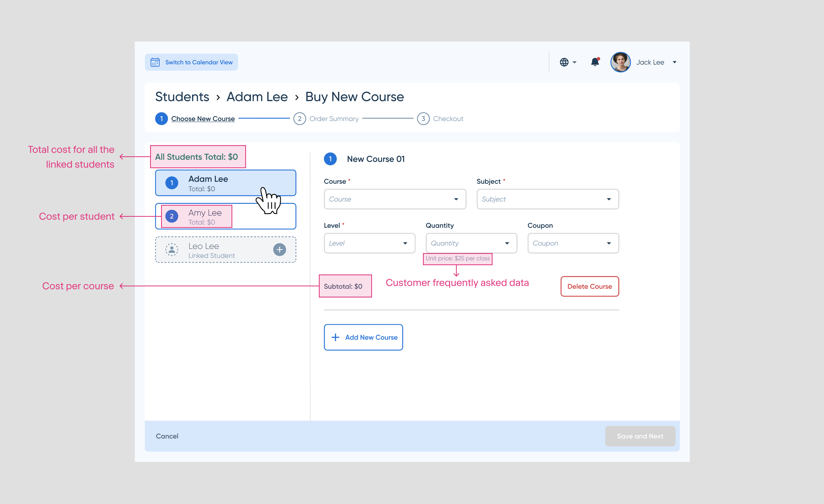824x504 pixels.
Task: Open the Course dropdown
Action: click(395, 199)
